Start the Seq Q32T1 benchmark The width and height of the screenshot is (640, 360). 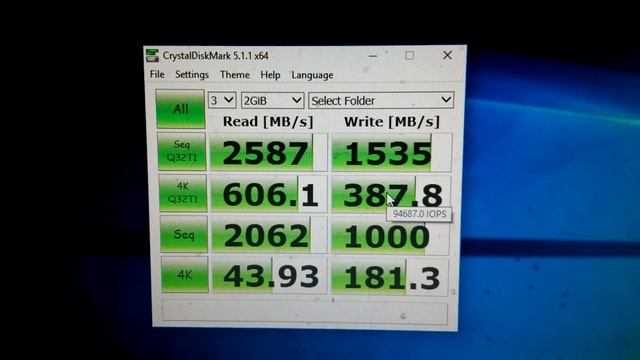click(182, 151)
